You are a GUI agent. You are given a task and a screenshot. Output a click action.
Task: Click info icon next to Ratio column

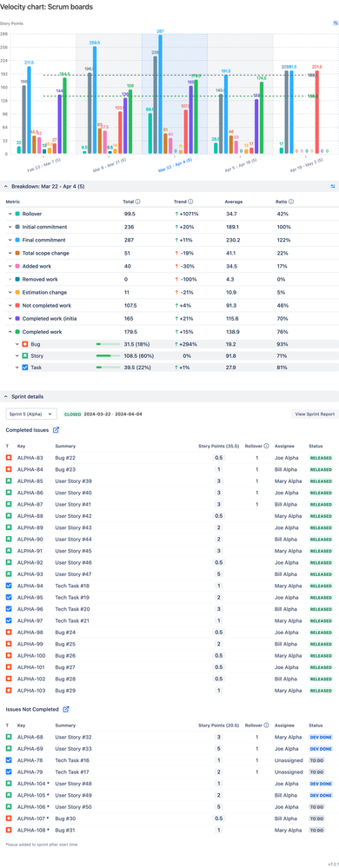tap(291, 202)
